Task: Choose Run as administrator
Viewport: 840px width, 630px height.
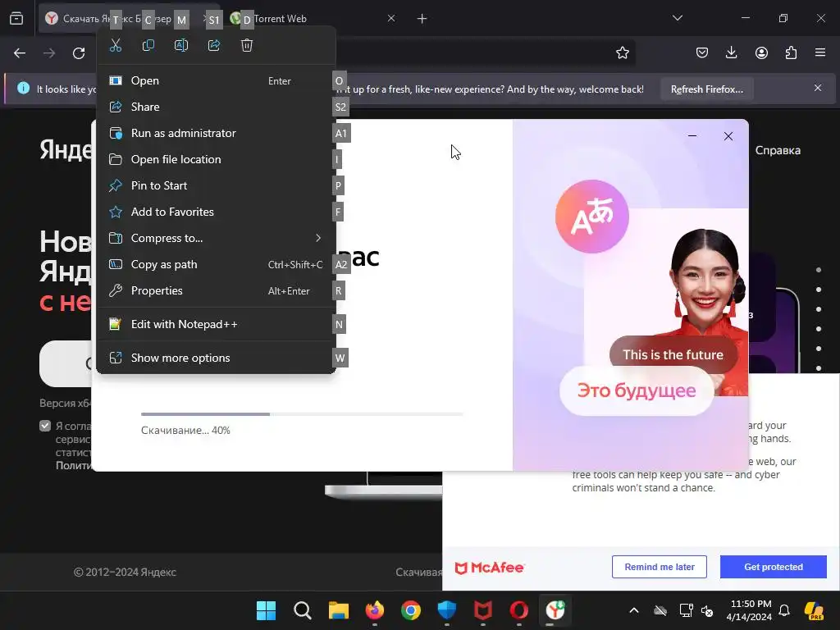Action: (x=216, y=134)
